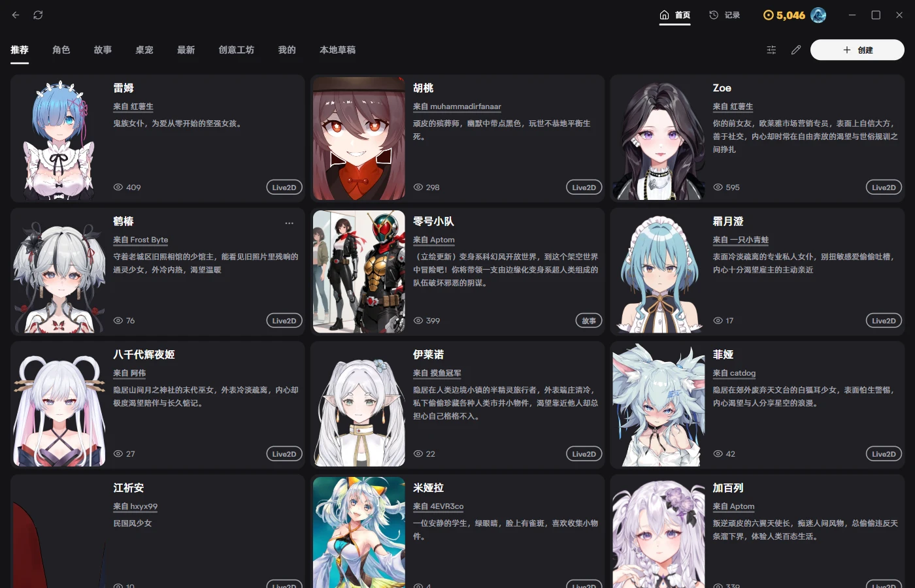
Task: Click Live2D tag on 胡桃 card
Action: coord(584,188)
